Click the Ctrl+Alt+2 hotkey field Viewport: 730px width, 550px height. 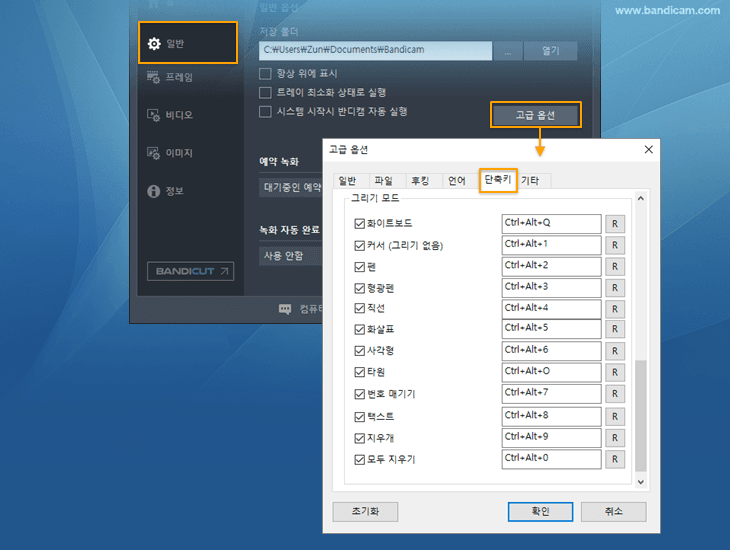tap(551, 266)
